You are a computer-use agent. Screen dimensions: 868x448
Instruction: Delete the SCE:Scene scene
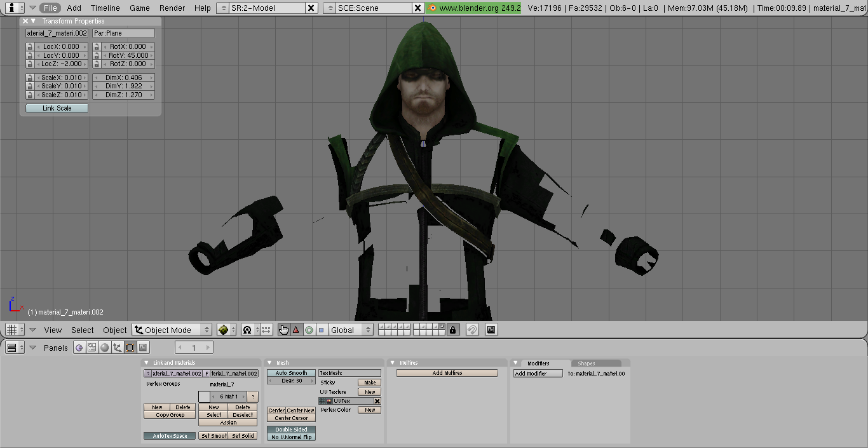(x=418, y=8)
